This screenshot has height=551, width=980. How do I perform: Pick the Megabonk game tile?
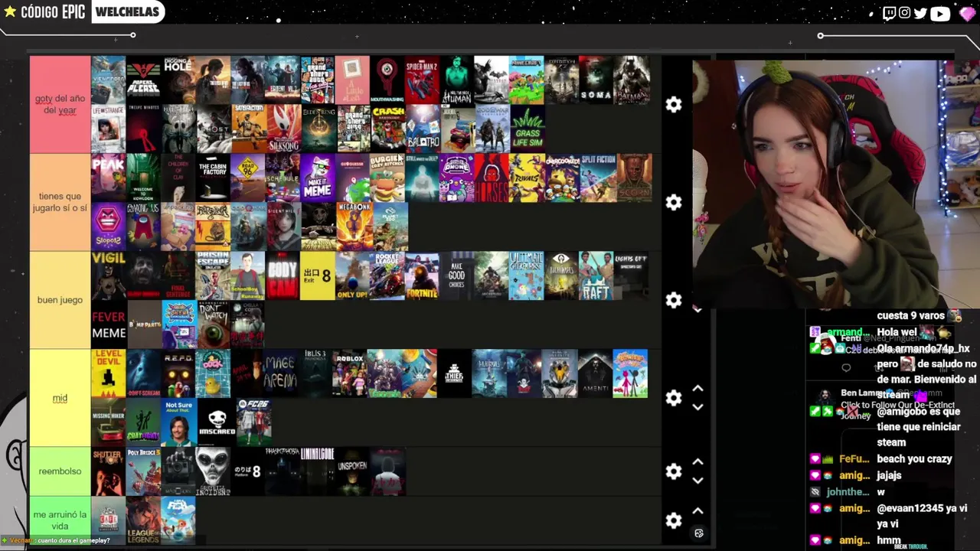point(354,227)
